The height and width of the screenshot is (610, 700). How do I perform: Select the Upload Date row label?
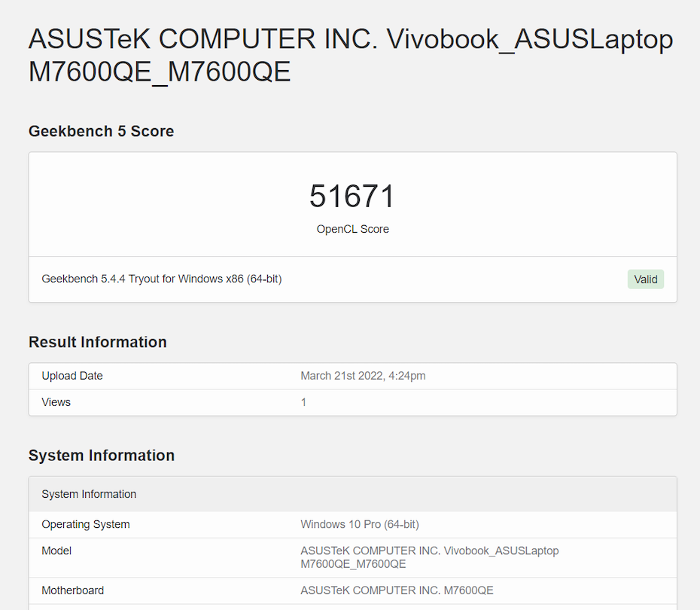pyautogui.click(x=72, y=376)
